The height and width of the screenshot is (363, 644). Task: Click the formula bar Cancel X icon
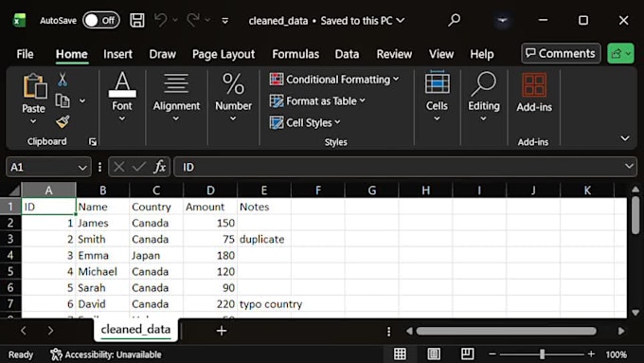pyautogui.click(x=119, y=167)
